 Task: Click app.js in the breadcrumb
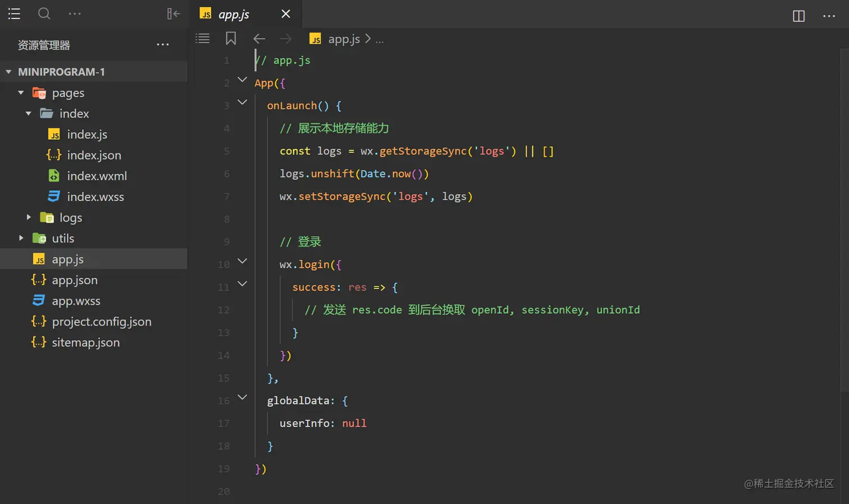click(344, 39)
